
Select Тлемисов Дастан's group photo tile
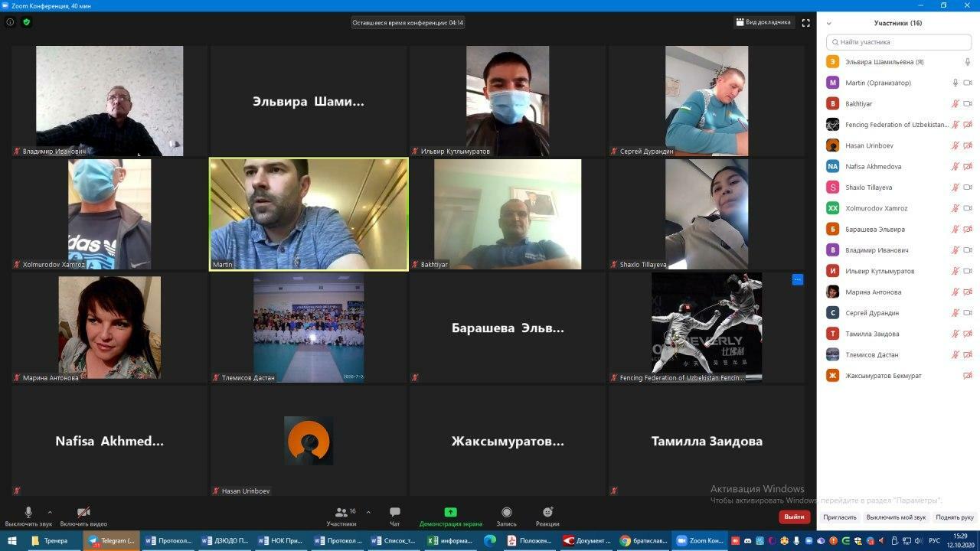tap(309, 328)
